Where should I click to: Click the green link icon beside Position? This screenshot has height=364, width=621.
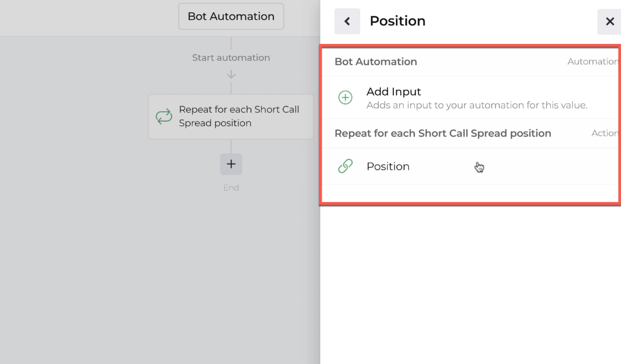345,166
